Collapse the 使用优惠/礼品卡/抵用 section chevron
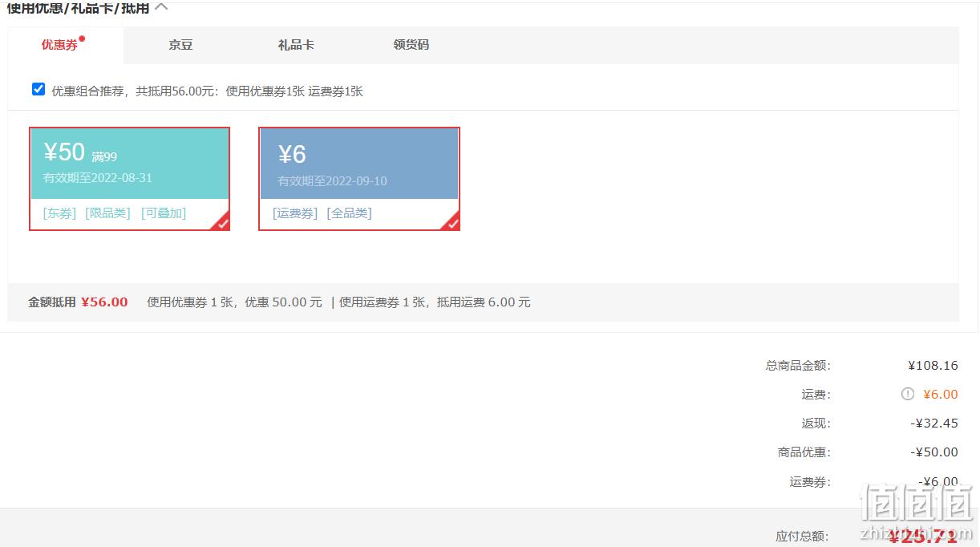Screen dimensions: 980x547 coord(161,7)
